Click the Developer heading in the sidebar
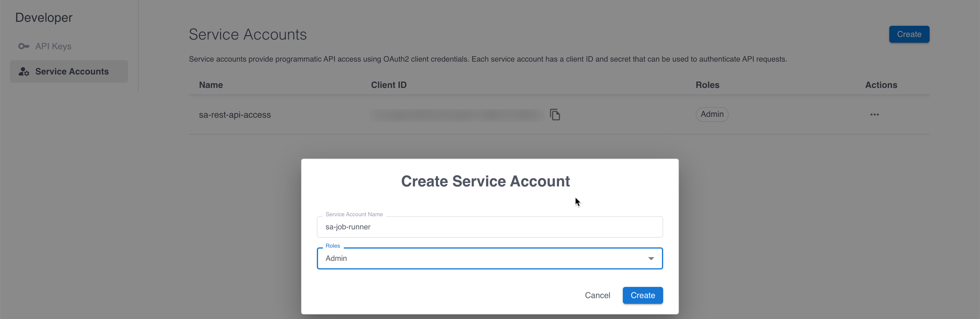 [x=44, y=17]
